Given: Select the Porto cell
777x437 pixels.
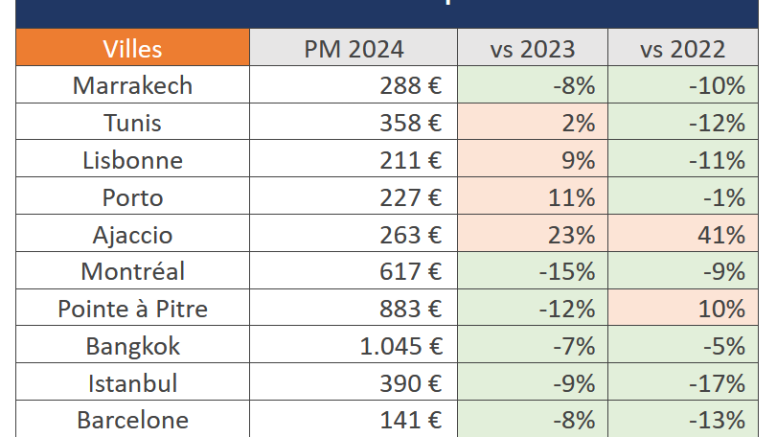Looking at the screenshot, I should [x=132, y=197].
